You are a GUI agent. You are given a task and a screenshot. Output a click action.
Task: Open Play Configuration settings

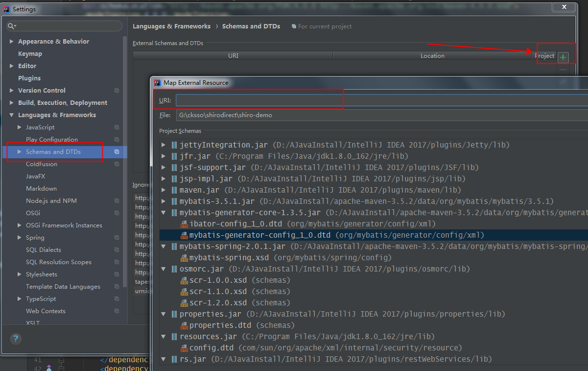point(52,140)
